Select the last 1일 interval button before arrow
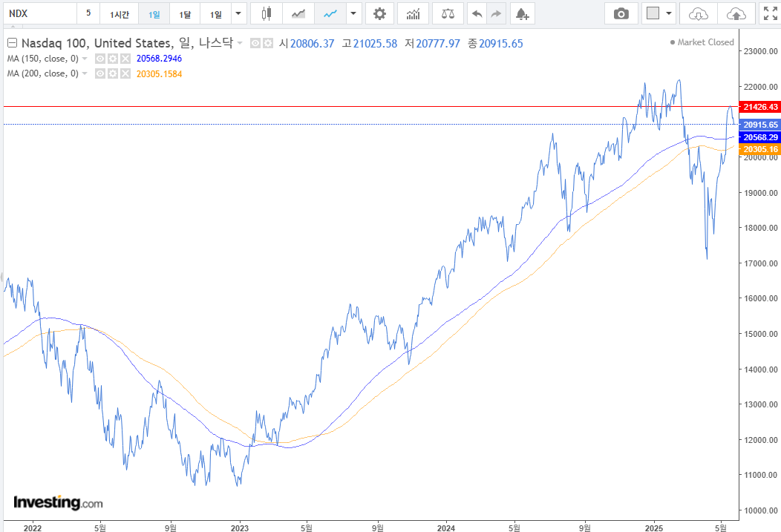Viewport: 781px width, 532px height. pyautogui.click(x=216, y=14)
